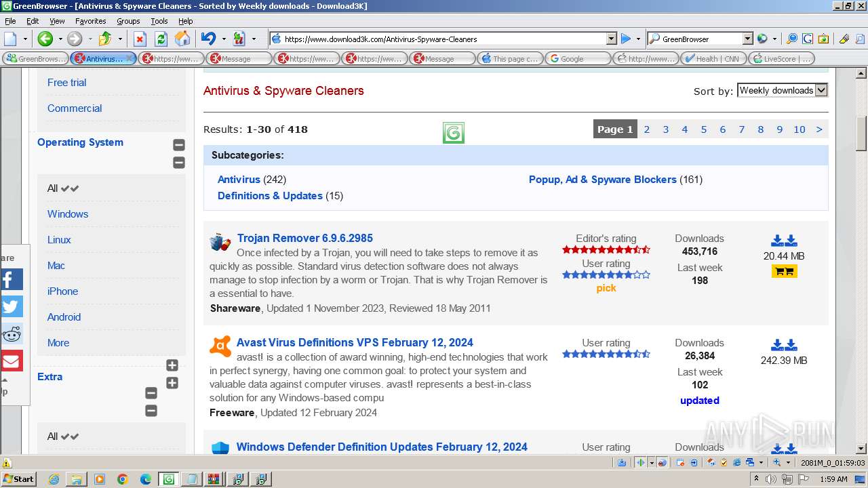Open the Trojan Remover 6.9.6.2985 link
868x488 pixels.
(305, 238)
